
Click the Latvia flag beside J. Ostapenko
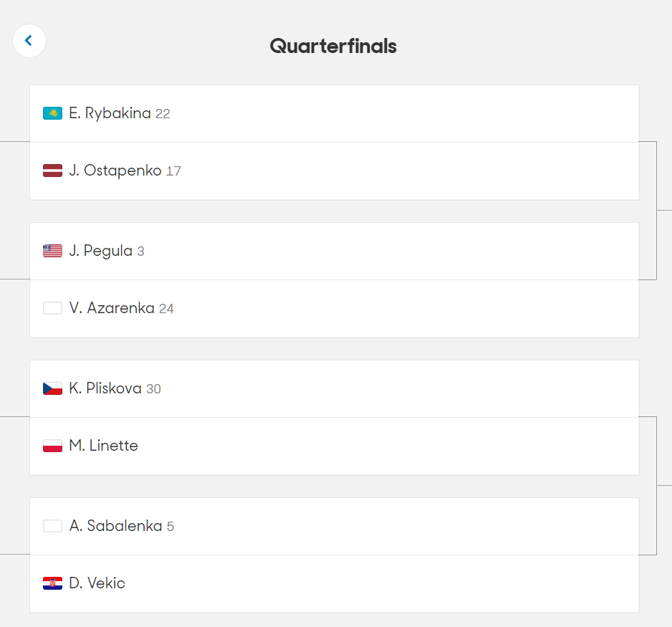click(x=53, y=171)
